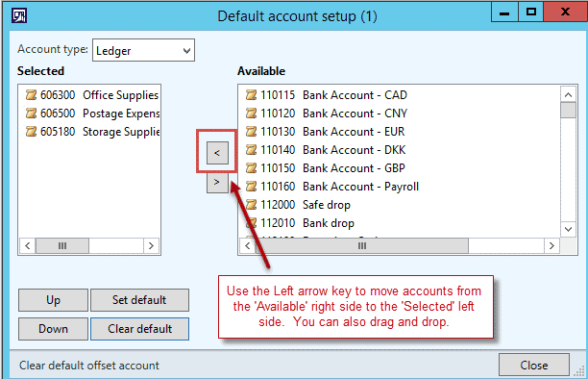Select the 112000 Safe drop account icon
The height and width of the screenshot is (379, 588).
coord(252,205)
